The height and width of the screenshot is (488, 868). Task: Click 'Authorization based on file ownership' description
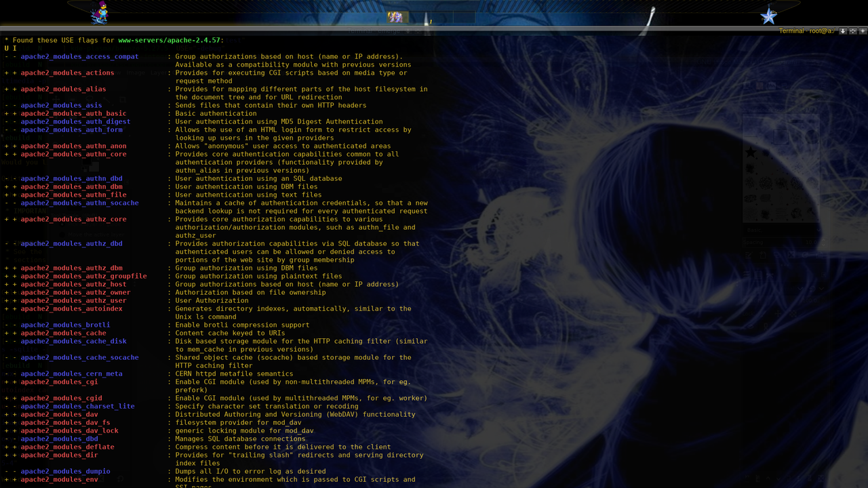(x=250, y=293)
